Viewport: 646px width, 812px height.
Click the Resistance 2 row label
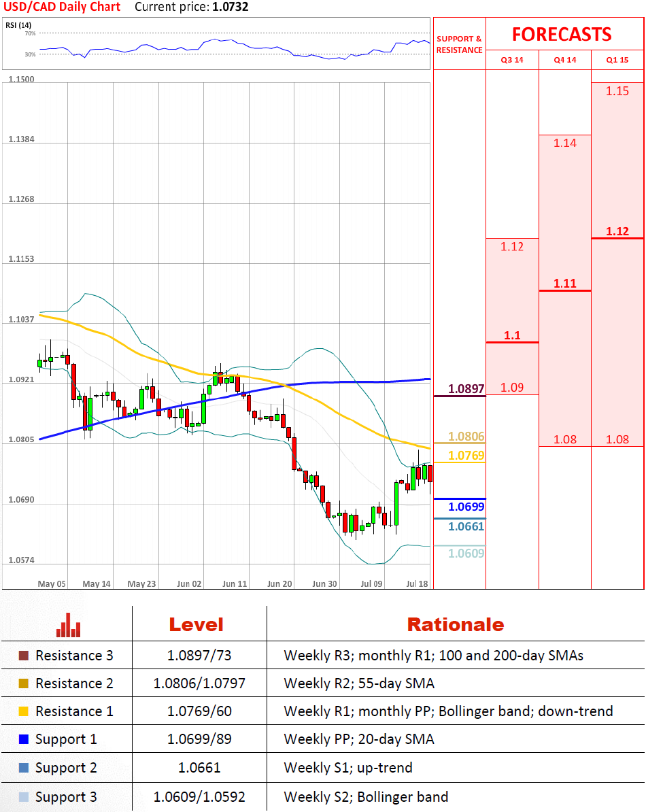(x=74, y=683)
